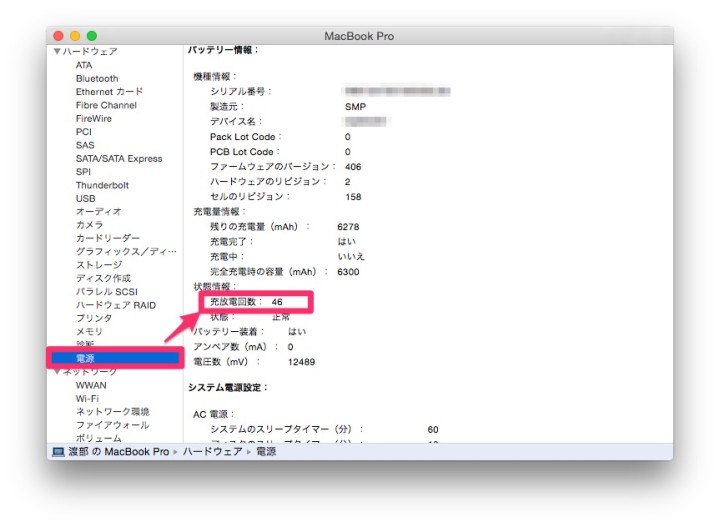
Task: Click the 機種情報 subheading
Action: click(x=214, y=77)
